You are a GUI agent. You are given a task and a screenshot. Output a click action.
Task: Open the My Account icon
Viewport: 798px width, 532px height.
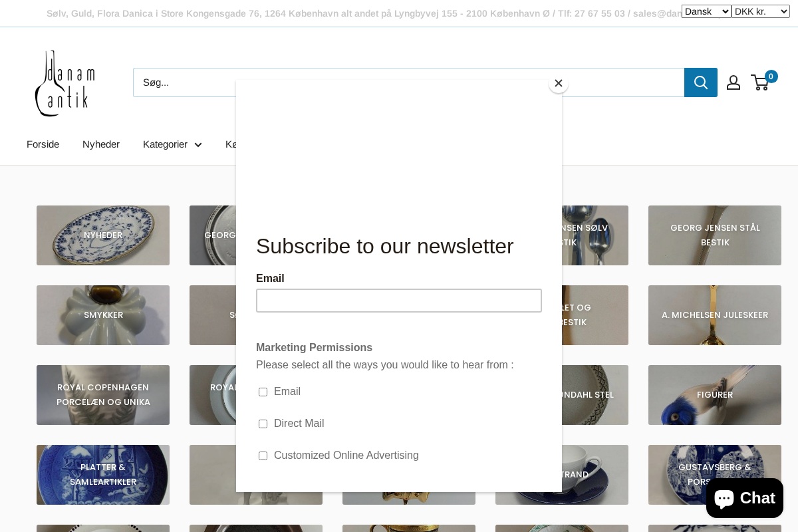[x=733, y=82]
